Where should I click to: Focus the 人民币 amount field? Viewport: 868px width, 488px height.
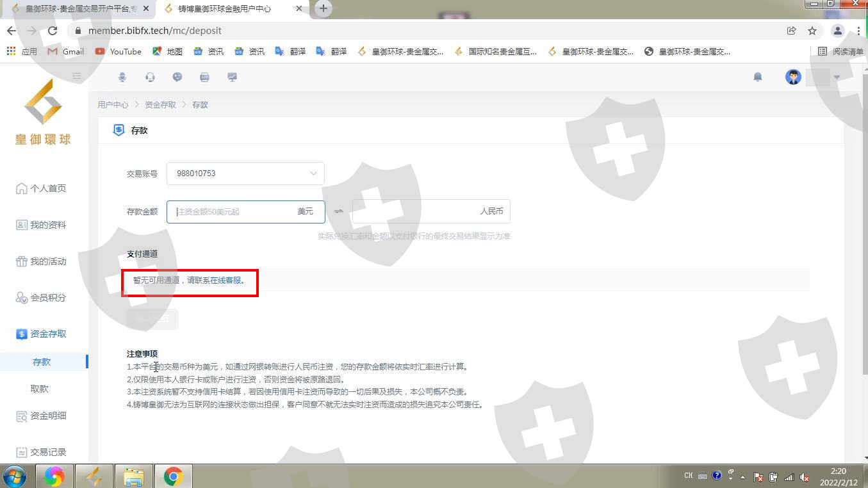[x=431, y=211]
